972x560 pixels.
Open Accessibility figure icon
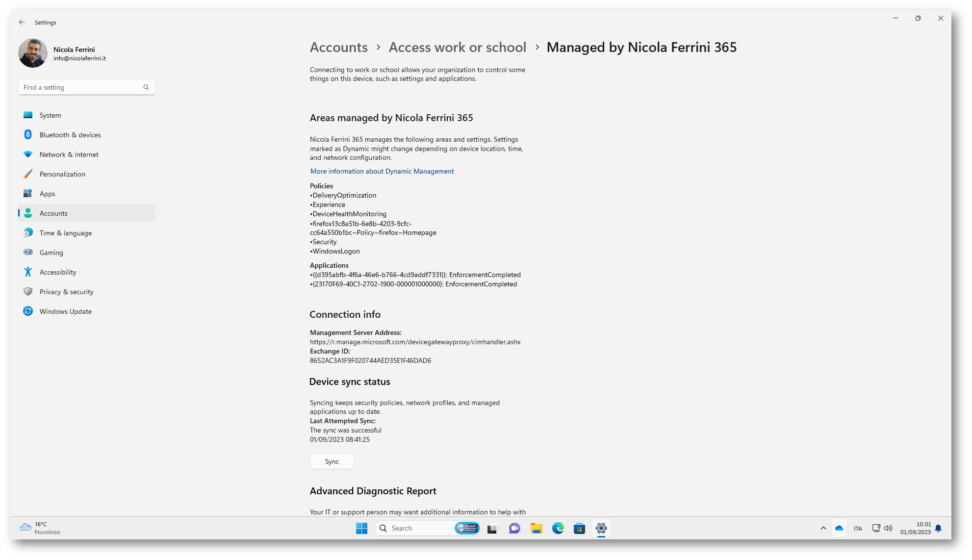pos(28,272)
